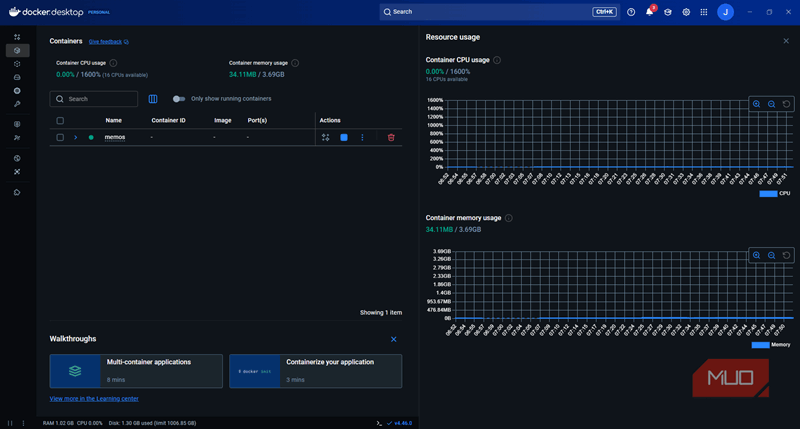Viewport: 800px width, 429px height.
Task: Open the help question mark icon
Action: point(631,12)
